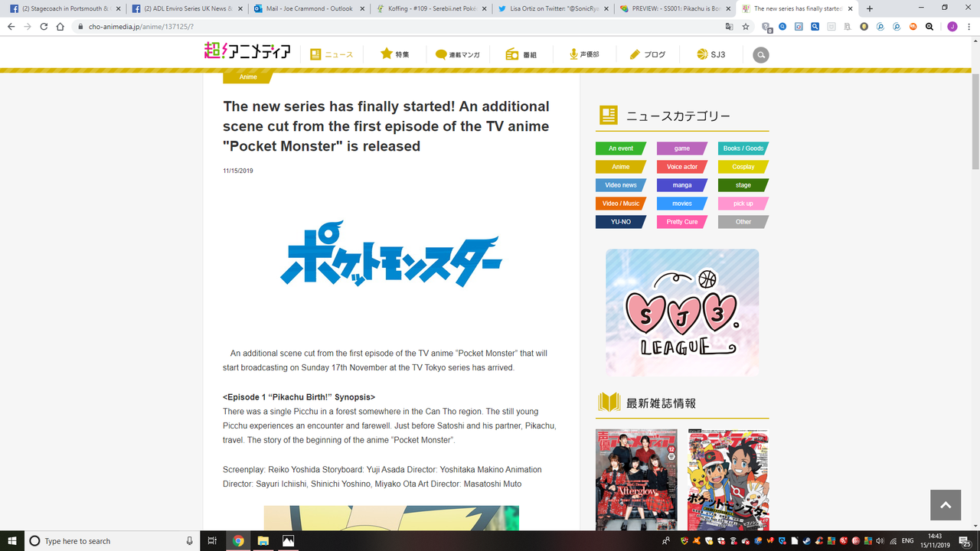Screen dimensions: 980x551
Task: Open the 声優部 voice actor section
Action: (x=584, y=54)
